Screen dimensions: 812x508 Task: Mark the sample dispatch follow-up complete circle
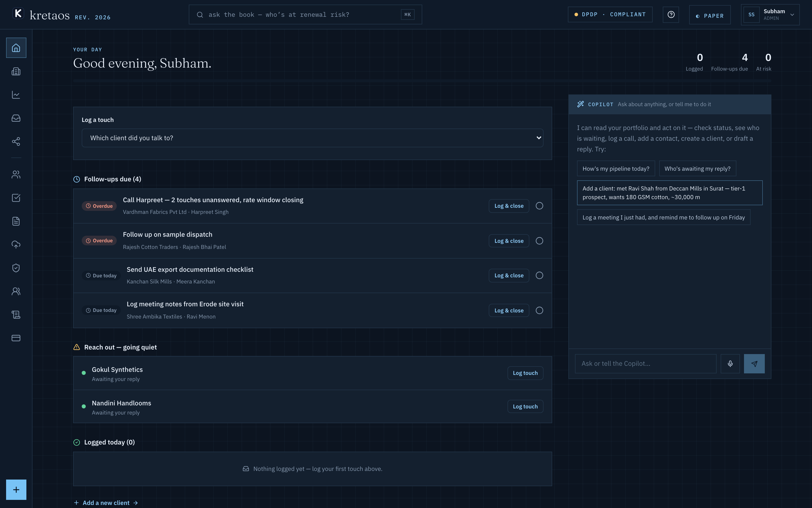[539, 241]
